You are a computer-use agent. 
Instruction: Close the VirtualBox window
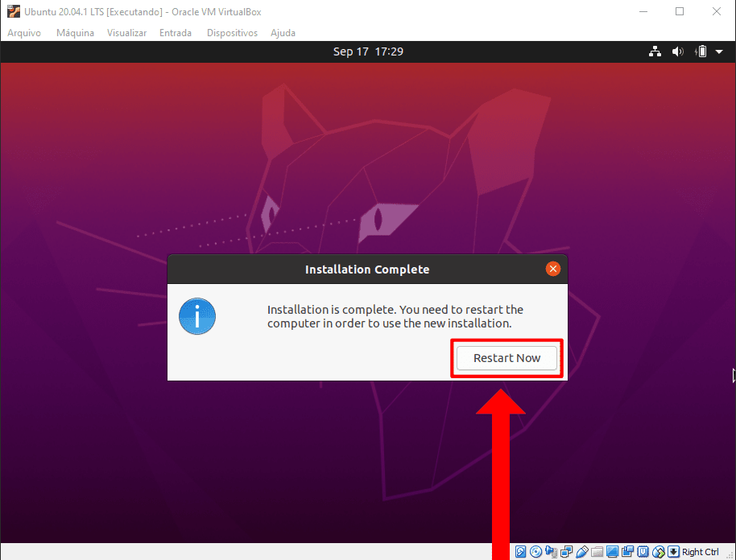tap(717, 11)
